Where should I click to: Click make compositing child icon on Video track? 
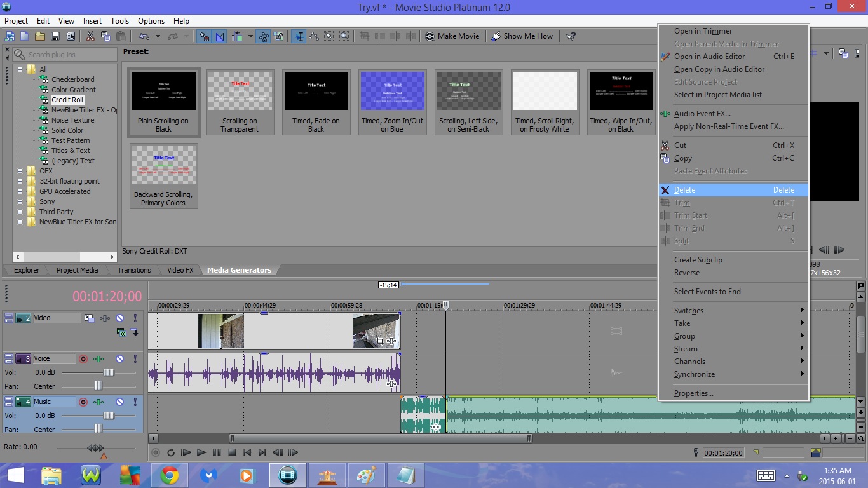(135, 332)
